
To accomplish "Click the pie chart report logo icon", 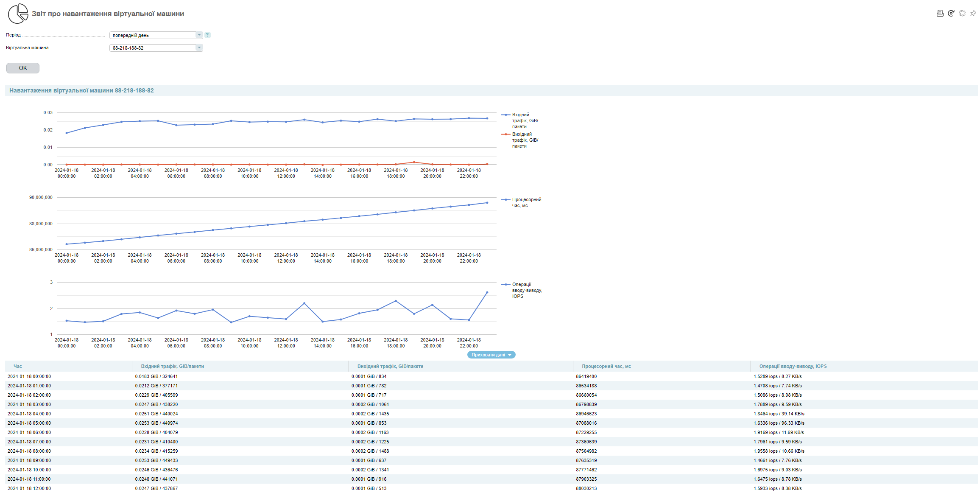I will [17, 14].
